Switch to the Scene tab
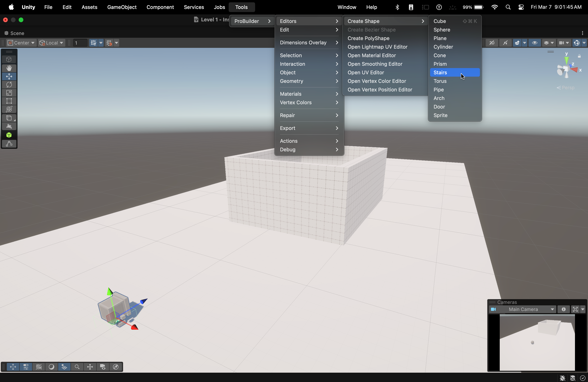The width and height of the screenshot is (588, 382). [14, 33]
